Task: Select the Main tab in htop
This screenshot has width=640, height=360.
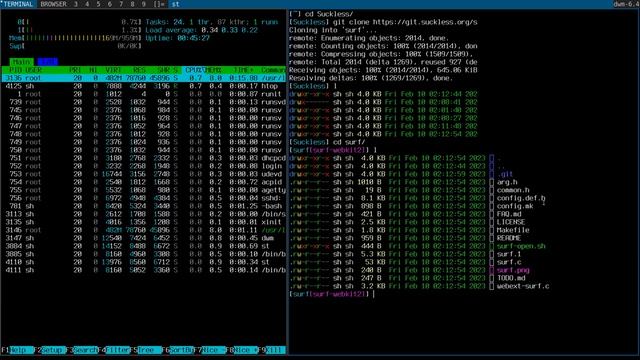Action: tap(21, 62)
